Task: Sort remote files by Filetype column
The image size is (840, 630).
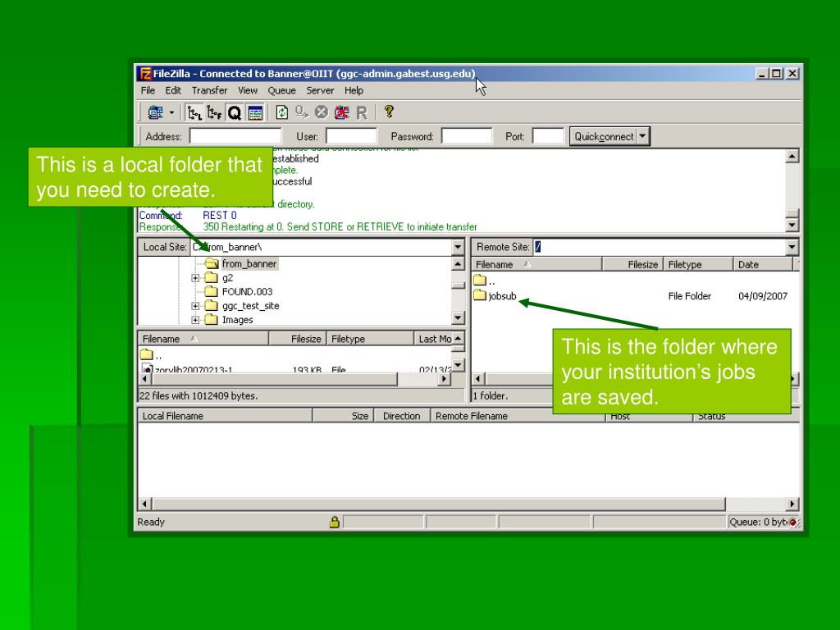Action: [x=698, y=265]
